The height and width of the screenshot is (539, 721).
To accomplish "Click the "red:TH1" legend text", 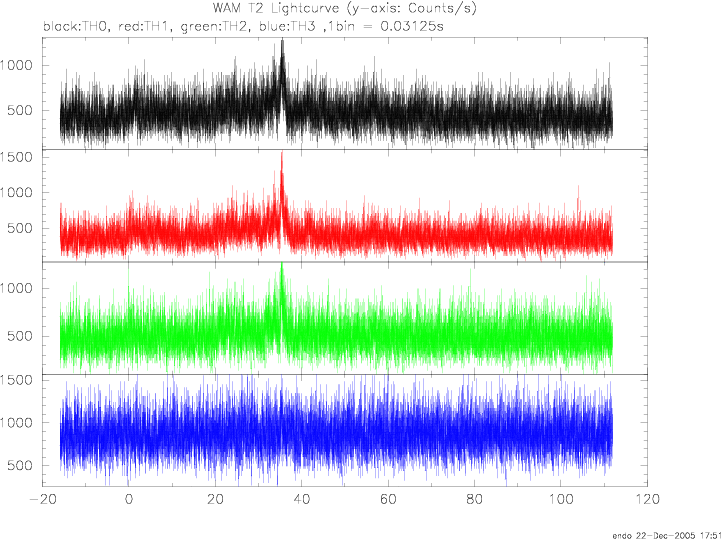I will coord(145,26).
